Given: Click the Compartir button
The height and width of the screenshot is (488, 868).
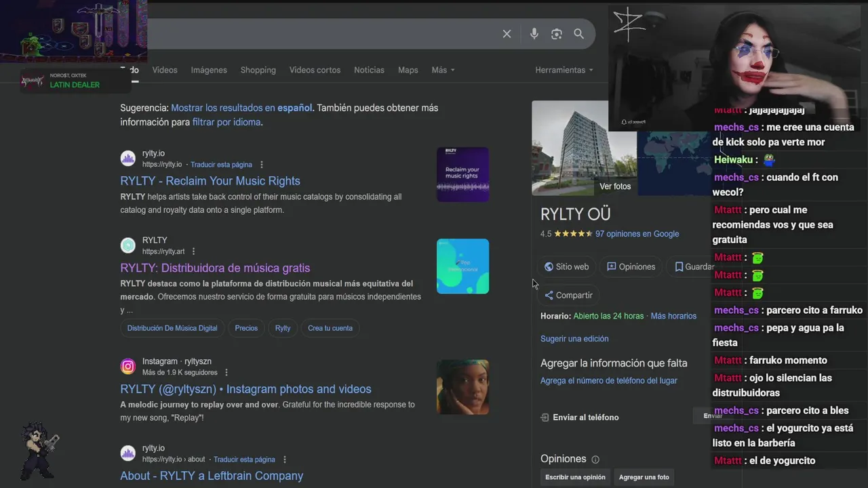Looking at the screenshot, I should click(x=568, y=296).
